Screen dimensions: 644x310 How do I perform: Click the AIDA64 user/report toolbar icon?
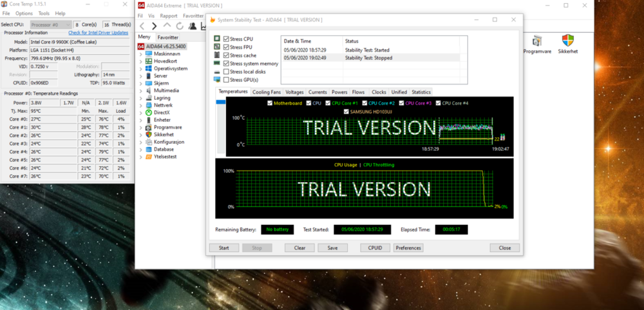coord(192,26)
